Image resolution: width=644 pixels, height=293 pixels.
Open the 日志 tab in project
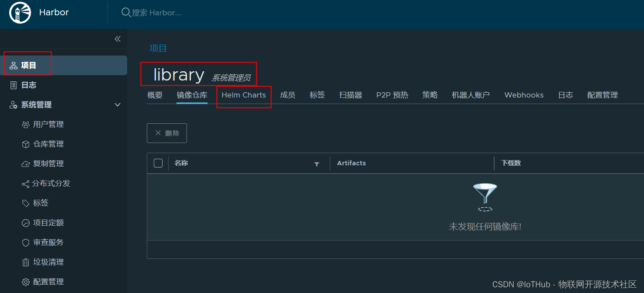(565, 95)
